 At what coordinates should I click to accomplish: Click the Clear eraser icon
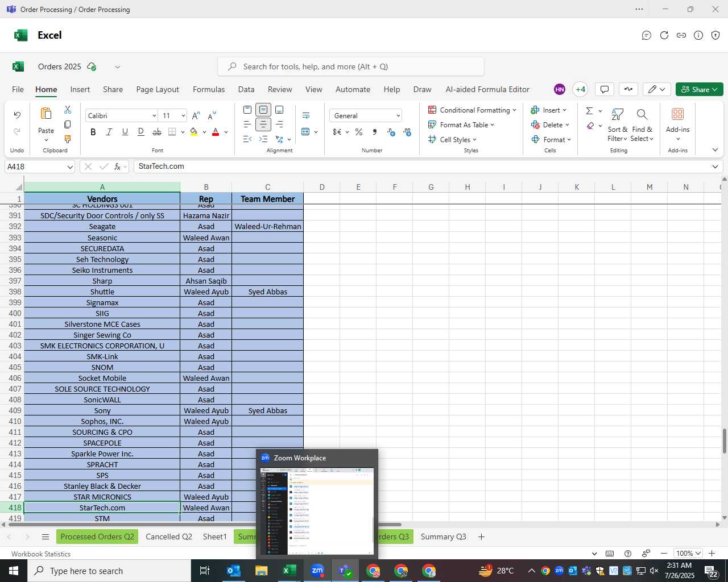590,126
